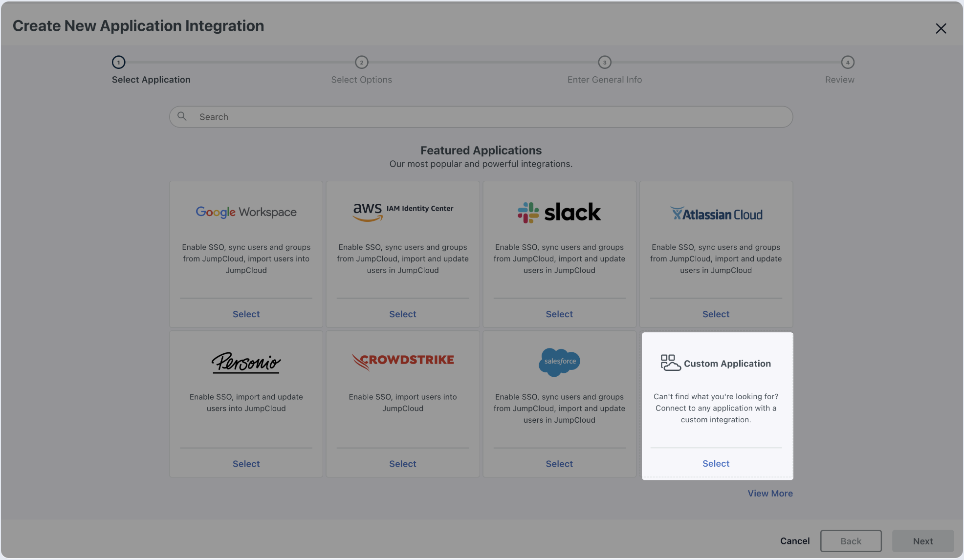Viewport: 964px width, 560px height.
Task: Click the CrowdStrike logo
Action: pyautogui.click(x=403, y=361)
